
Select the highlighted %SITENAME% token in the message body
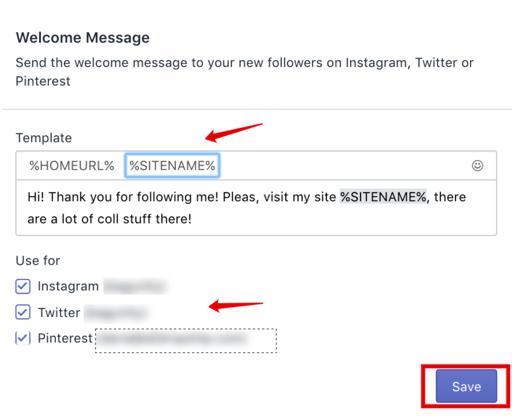383,197
